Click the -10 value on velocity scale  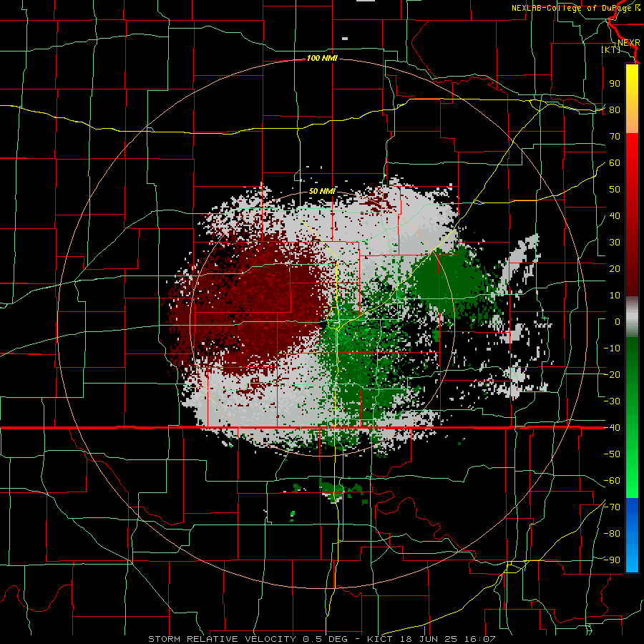[x=612, y=348]
